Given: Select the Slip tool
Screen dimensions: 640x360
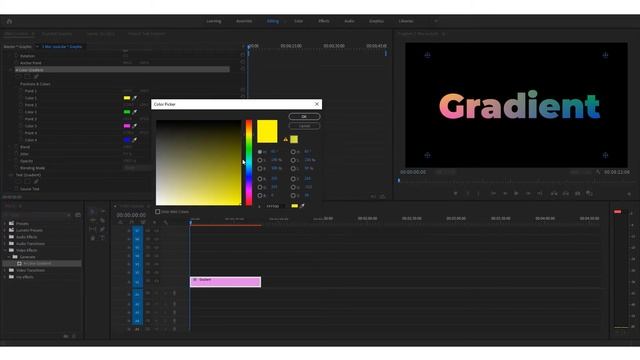Looking at the screenshot, I should click(93, 229).
